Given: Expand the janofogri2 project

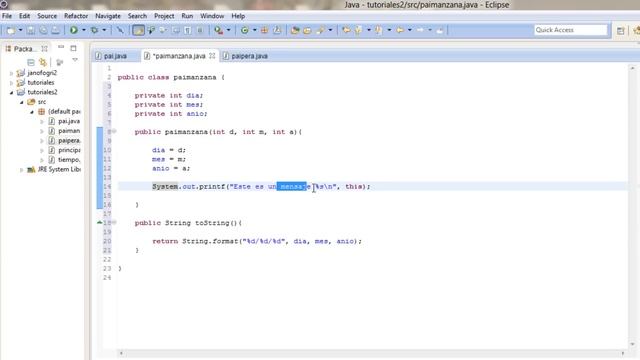Looking at the screenshot, I should click(x=11, y=73).
